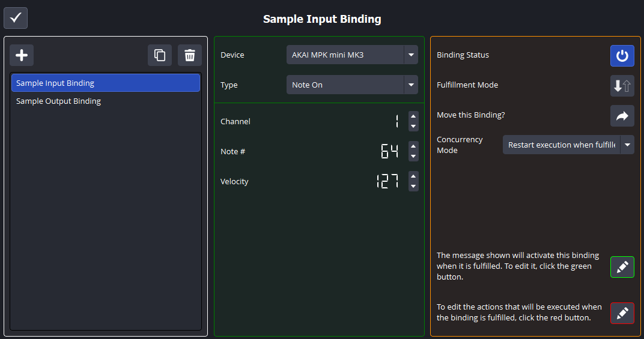Delete binding using trash icon
The height and width of the screenshot is (339, 644).
pyautogui.click(x=190, y=55)
